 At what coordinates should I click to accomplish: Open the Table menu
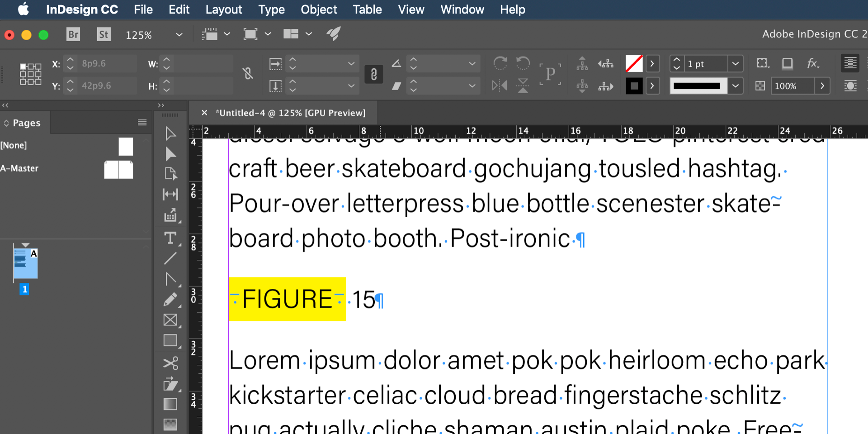(367, 10)
